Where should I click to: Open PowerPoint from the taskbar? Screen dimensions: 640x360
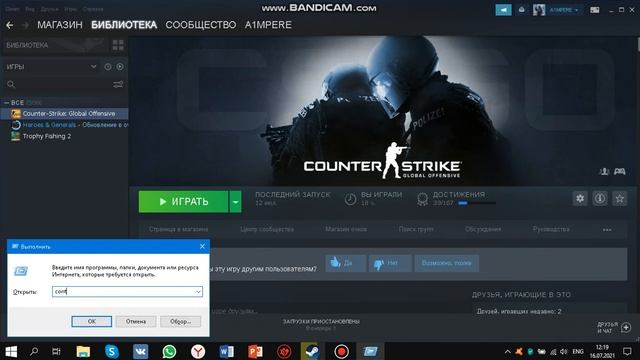pos(255,351)
